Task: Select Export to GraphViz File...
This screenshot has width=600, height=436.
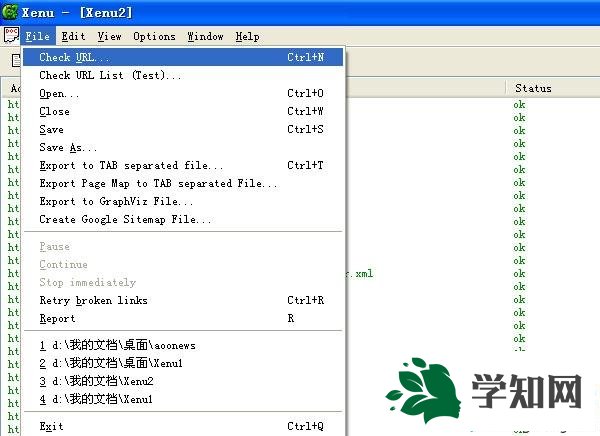Action: (x=183, y=201)
